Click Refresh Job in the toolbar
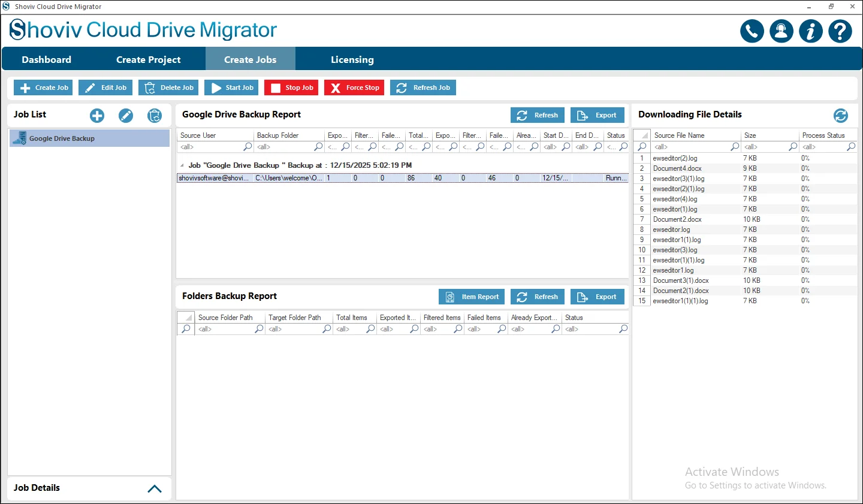The width and height of the screenshot is (863, 504). [423, 87]
